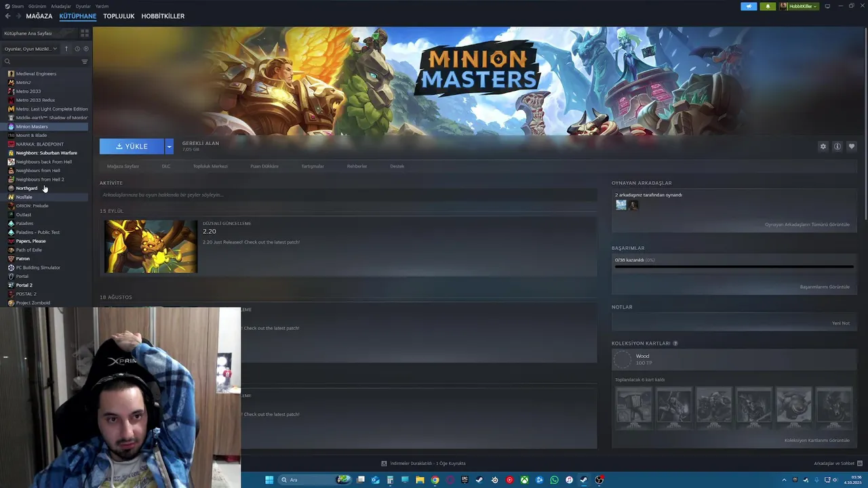Switch to the TOPLULUK tab
The height and width of the screenshot is (488, 868).
pyautogui.click(x=119, y=16)
